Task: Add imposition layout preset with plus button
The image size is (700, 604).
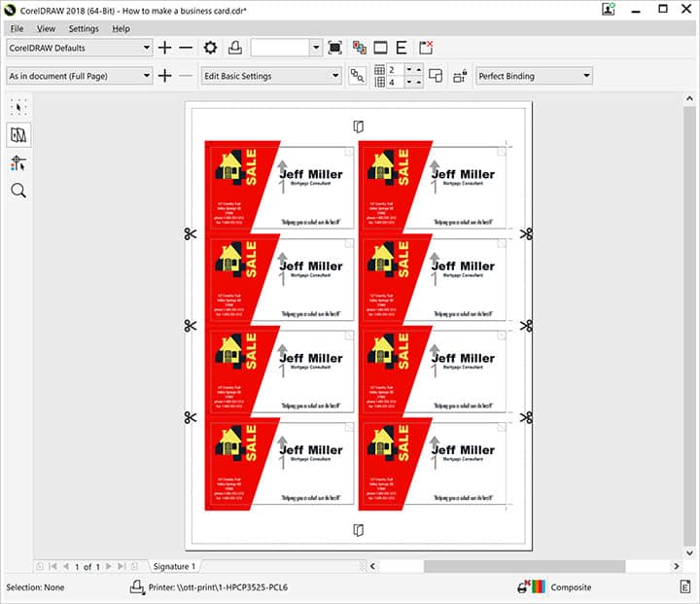Action: pos(164,76)
